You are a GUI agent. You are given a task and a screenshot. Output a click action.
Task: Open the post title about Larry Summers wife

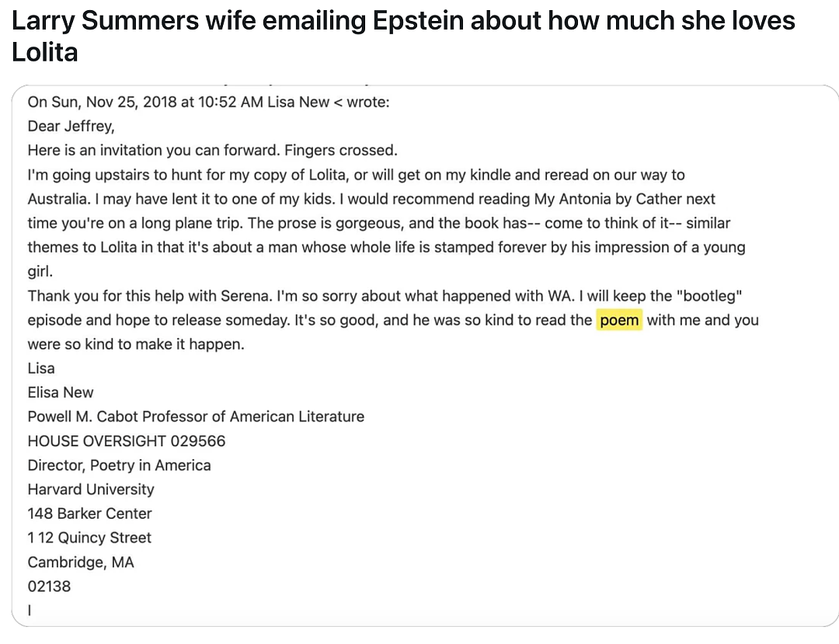pyautogui.click(x=403, y=36)
